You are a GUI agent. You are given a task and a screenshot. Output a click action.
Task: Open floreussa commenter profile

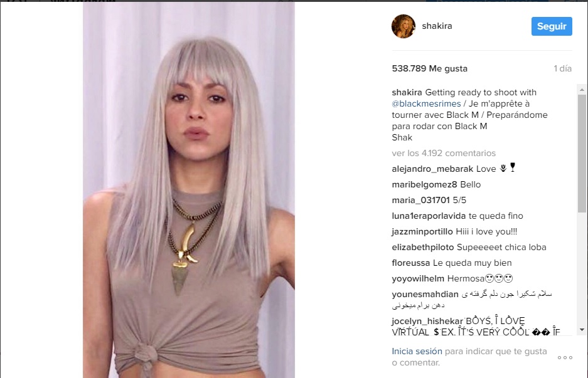pos(411,263)
